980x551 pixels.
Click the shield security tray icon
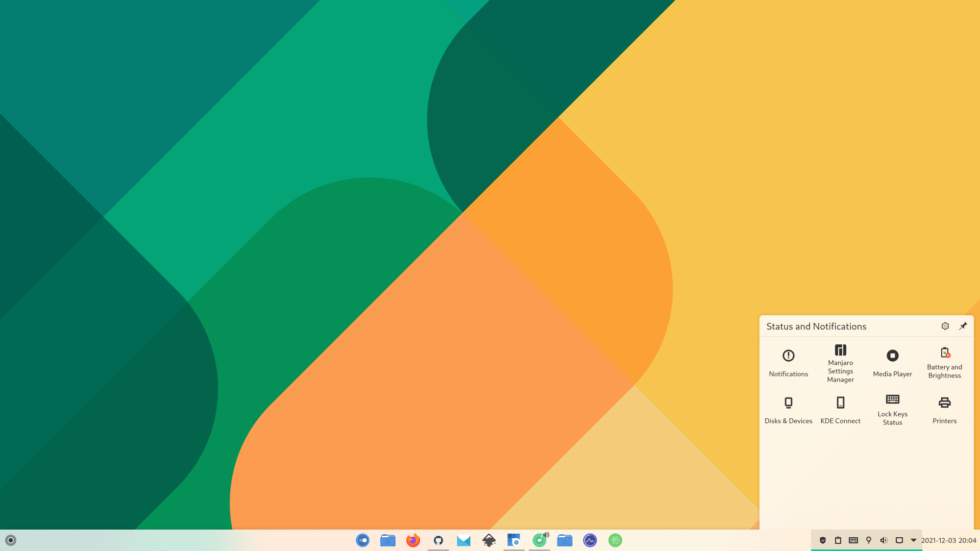point(823,540)
